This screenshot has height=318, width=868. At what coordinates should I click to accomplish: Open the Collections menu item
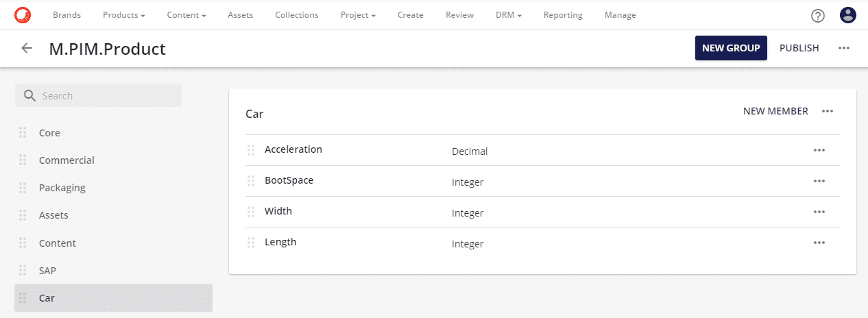tap(297, 15)
